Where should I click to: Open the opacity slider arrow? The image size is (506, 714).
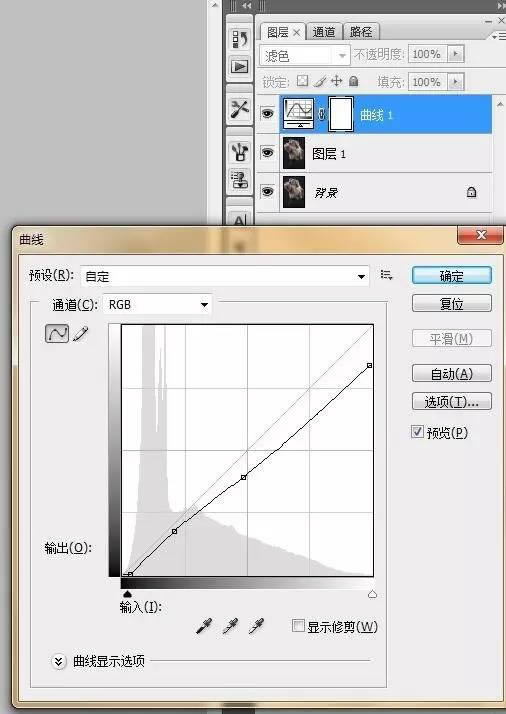[x=455, y=54]
